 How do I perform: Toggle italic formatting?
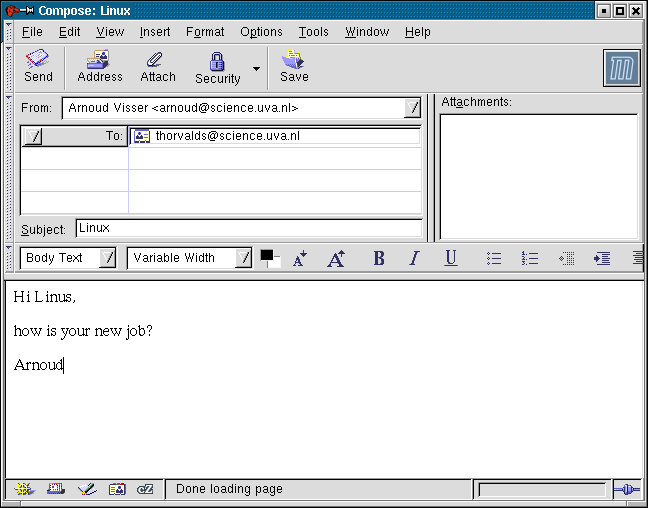pos(414,258)
